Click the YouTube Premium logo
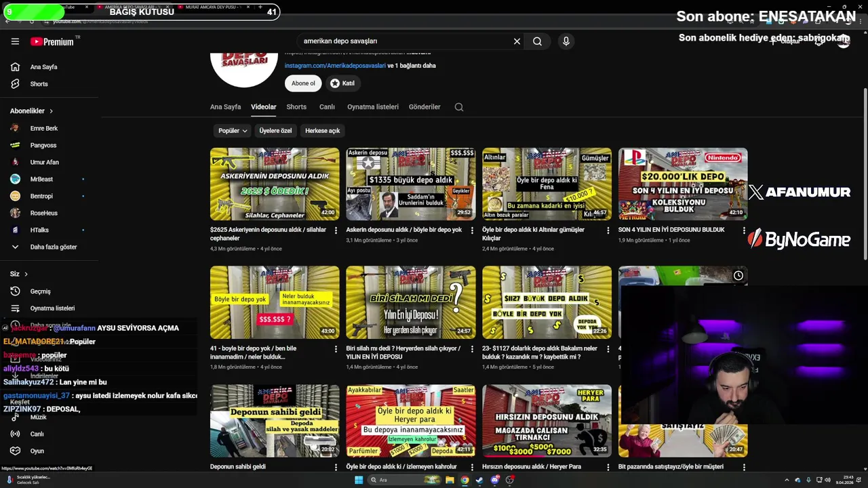Viewport: 868px width, 488px height. (x=52, y=41)
